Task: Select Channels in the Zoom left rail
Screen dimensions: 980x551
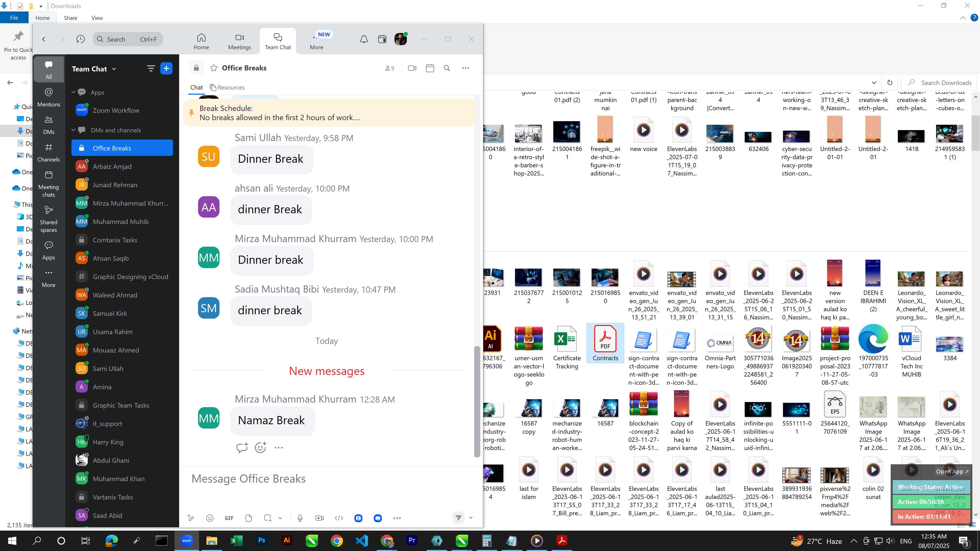Action: [49, 152]
